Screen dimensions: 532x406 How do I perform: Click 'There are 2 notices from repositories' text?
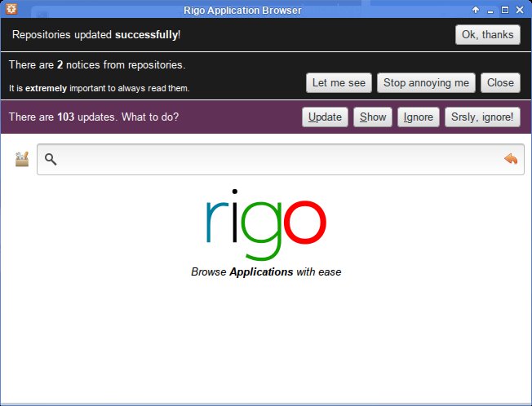tap(97, 64)
